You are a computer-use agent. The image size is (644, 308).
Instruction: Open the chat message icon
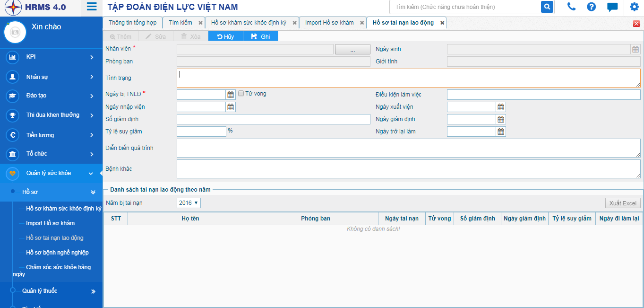click(612, 7)
